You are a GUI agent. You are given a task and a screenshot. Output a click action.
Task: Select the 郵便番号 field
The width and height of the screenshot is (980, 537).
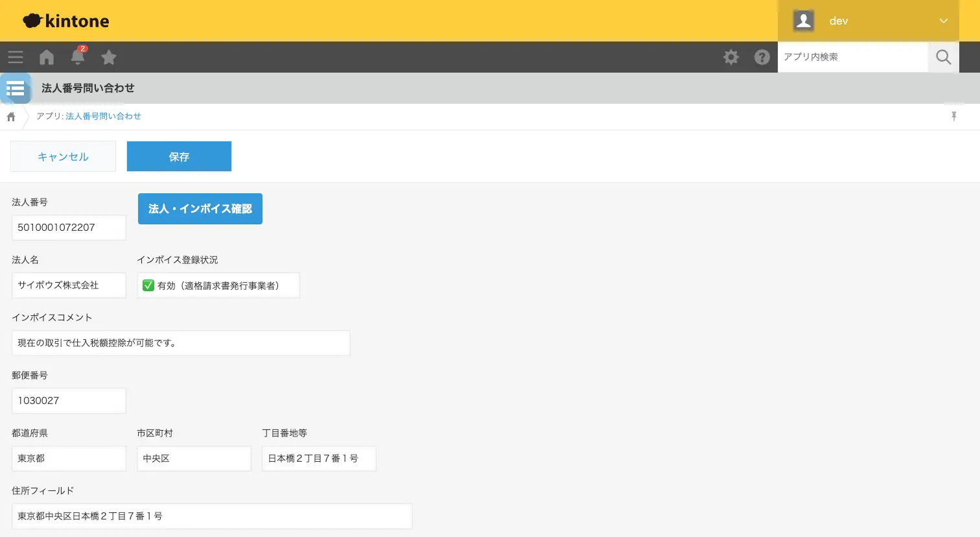69,401
